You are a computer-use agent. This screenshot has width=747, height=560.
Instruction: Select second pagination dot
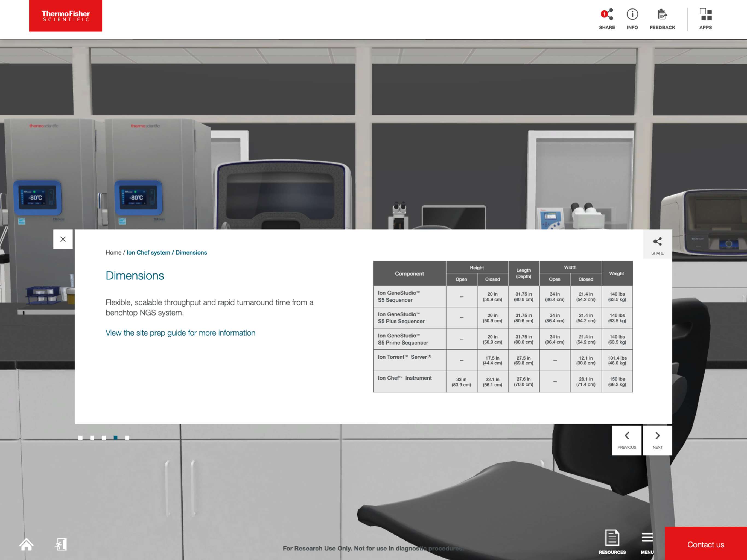click(92, 437)
